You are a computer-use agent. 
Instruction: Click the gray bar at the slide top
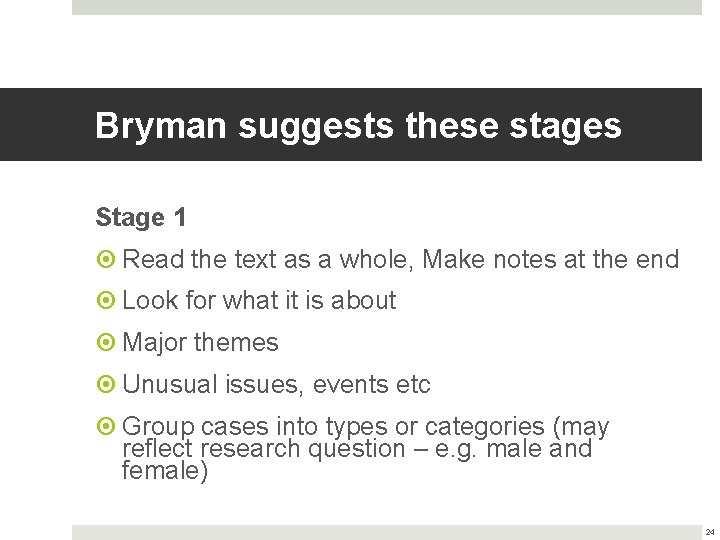386,7
